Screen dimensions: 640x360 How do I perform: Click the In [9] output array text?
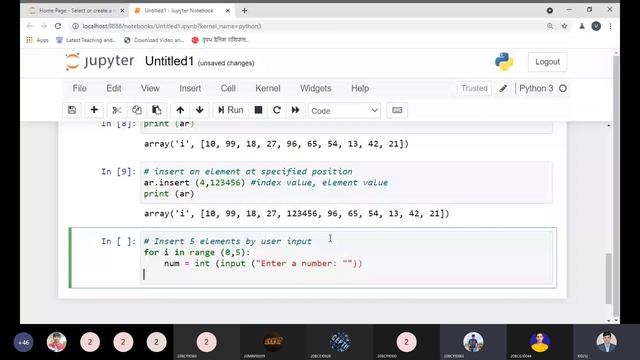click(x=296, y=213)
